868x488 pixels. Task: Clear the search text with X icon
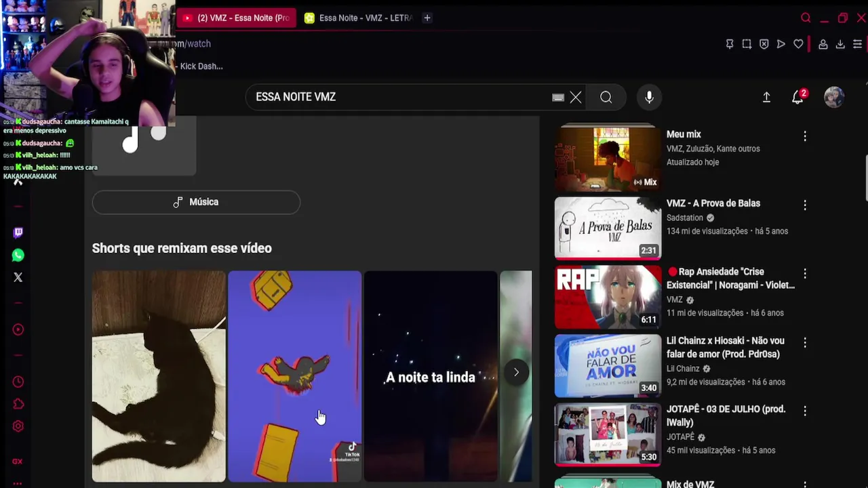[x=576, y=98]
